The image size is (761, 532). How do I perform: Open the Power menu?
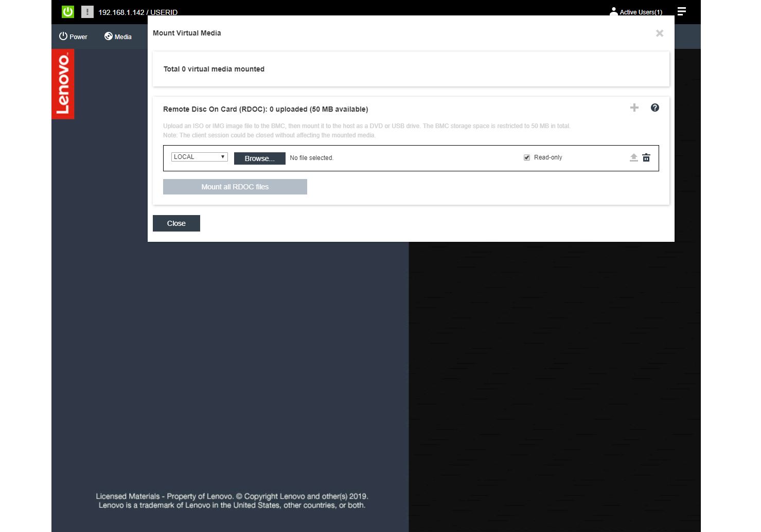tap(73, 37)
